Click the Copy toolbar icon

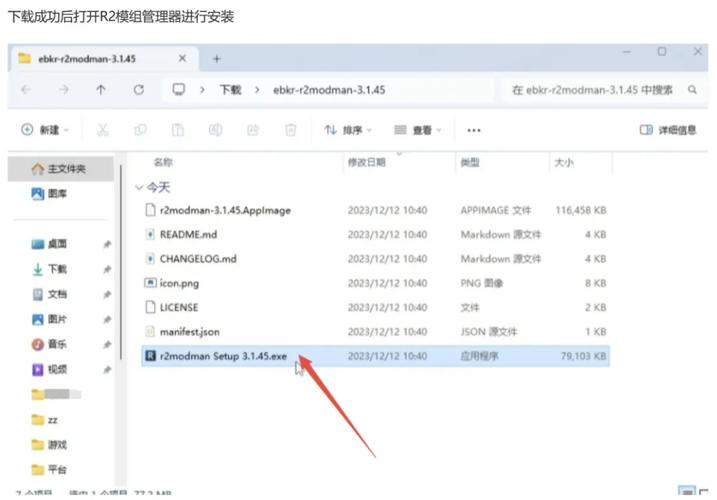click(140, 130)
